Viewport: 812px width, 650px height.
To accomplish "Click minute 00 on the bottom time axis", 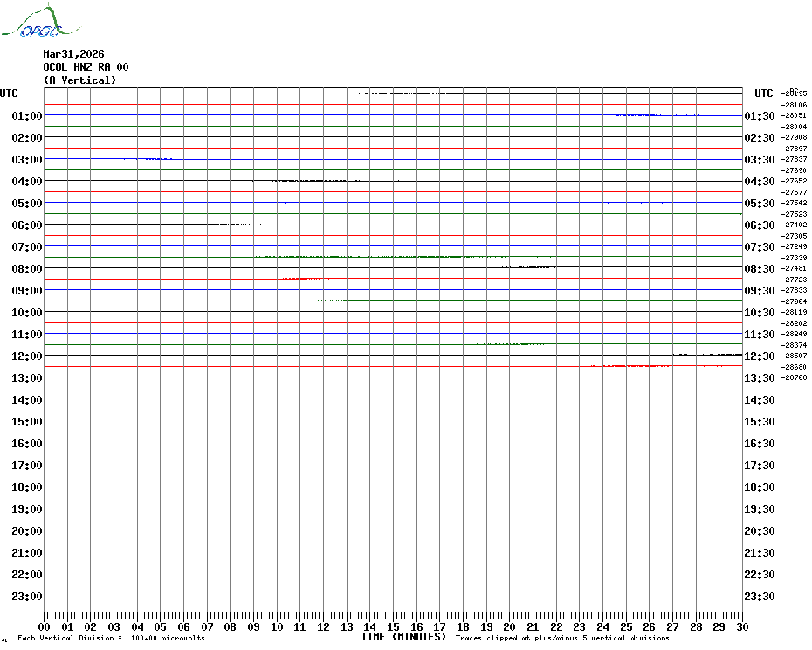I will point(45,626).
